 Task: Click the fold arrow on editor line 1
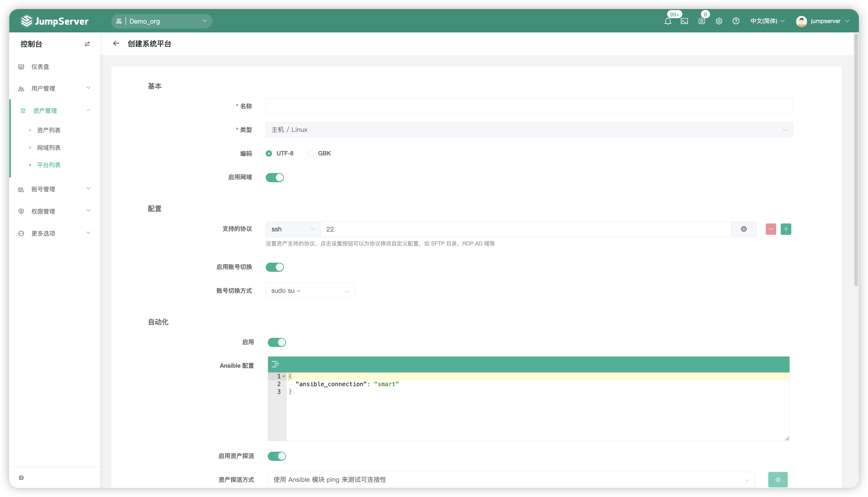pyautogui.click(x=284, y=376)
